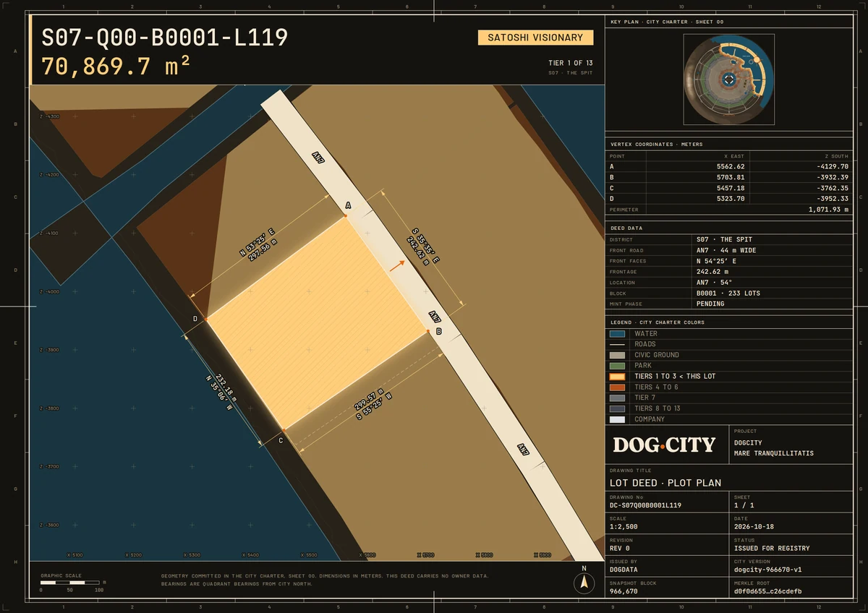Click the SATOSHI VISIONARY badge
Screen dimensions: 868x613
point(535,38)
